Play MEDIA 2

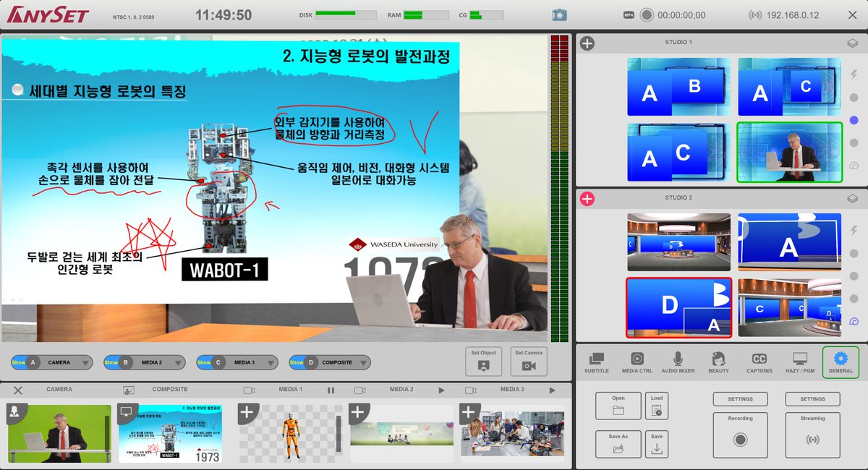(441, 390)
